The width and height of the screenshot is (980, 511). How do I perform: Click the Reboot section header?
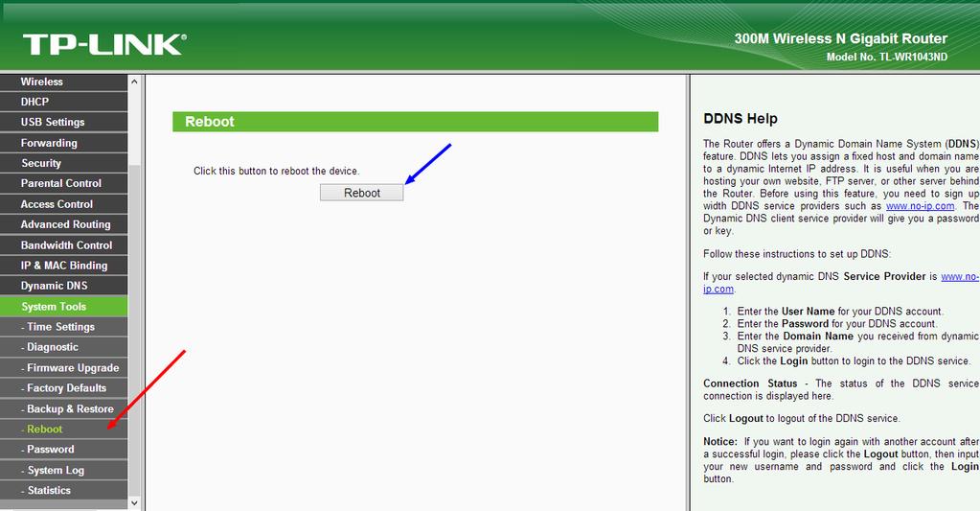tap(415, 122)
